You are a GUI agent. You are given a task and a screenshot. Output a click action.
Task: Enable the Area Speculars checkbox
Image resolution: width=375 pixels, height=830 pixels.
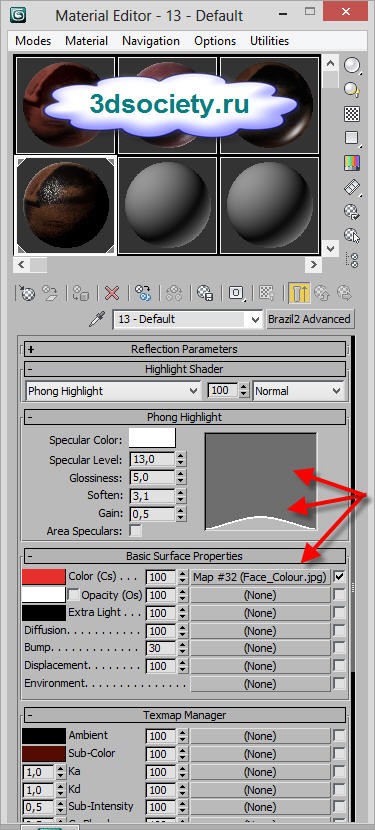pos(136,531)
